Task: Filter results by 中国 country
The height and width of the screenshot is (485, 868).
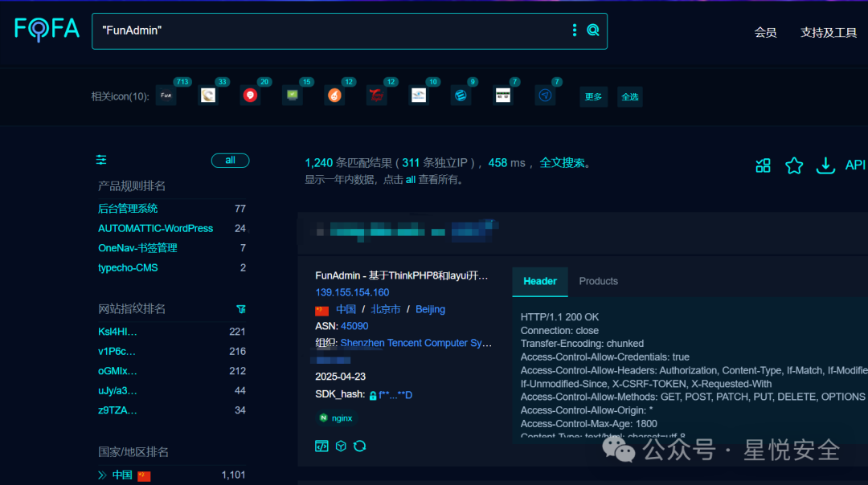Action: point(122,475)
